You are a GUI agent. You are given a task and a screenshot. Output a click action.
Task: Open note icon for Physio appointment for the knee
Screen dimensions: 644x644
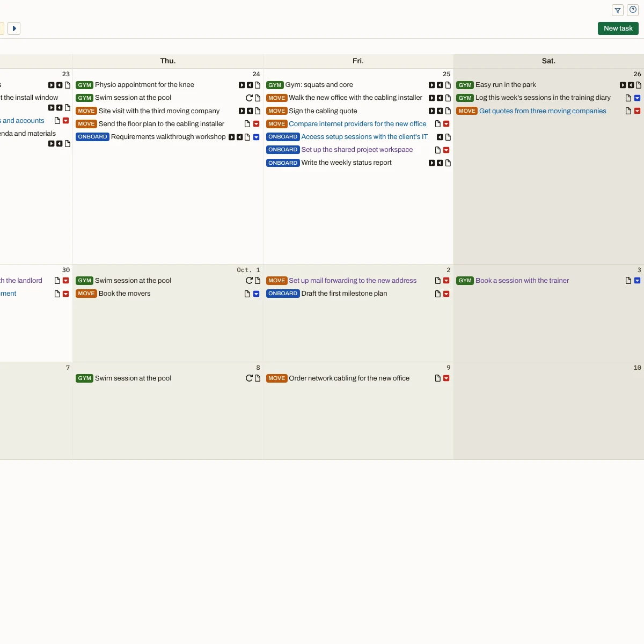coord(258,85)
